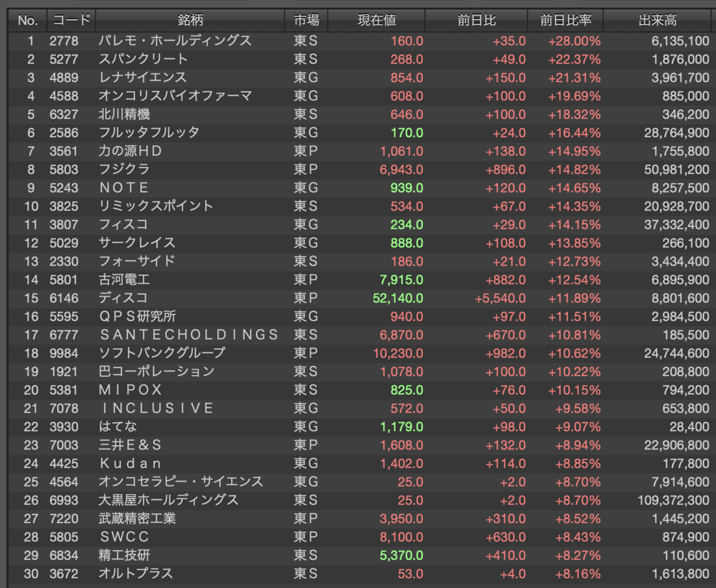This screenshot has width=716, height=588.
Task: Select オンコセラピー・サイエンス stock name
Action: tap(181, 482)
